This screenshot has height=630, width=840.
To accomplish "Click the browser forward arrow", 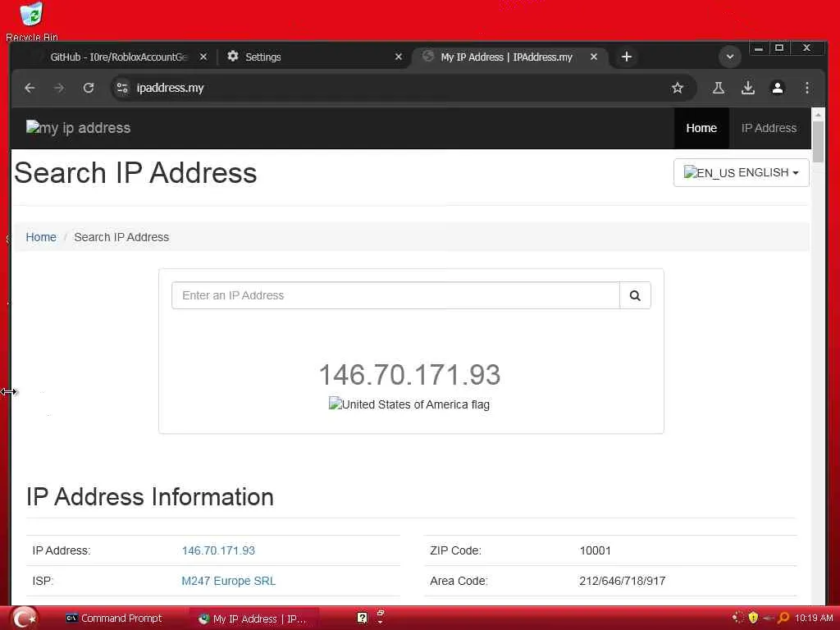I will pos(59,88).
